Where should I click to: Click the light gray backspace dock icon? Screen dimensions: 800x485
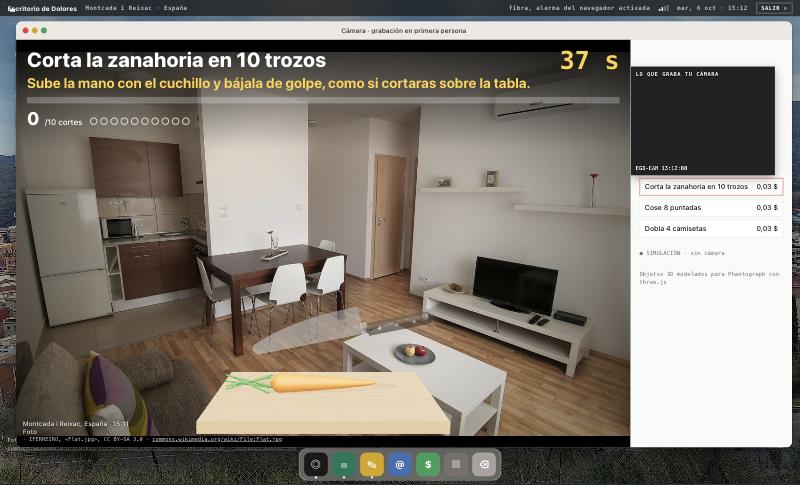pyautogui.click(x=484, y=464)
